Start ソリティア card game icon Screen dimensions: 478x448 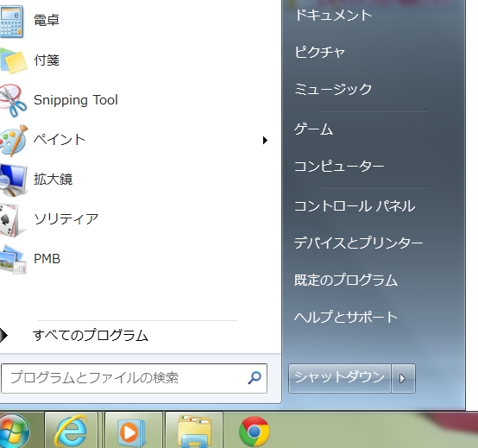[9, 219]
